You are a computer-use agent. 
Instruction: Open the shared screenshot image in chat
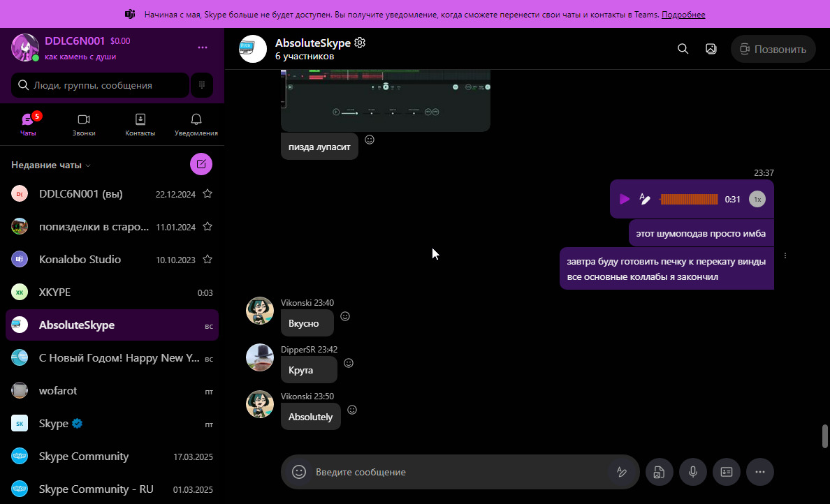[x=386, y=100]
